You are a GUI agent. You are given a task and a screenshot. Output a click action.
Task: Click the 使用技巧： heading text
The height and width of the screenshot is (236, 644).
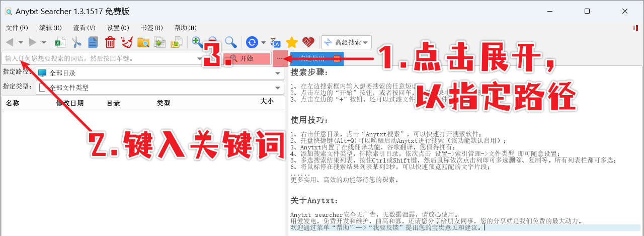click(x=309, y=120)
